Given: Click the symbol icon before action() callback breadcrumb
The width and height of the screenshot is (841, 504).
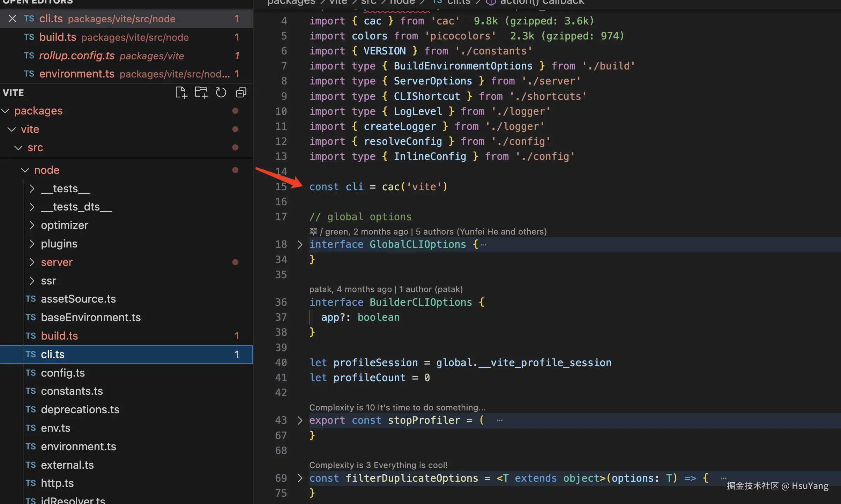Looking at the screenshot, I should tap(491, 3).
